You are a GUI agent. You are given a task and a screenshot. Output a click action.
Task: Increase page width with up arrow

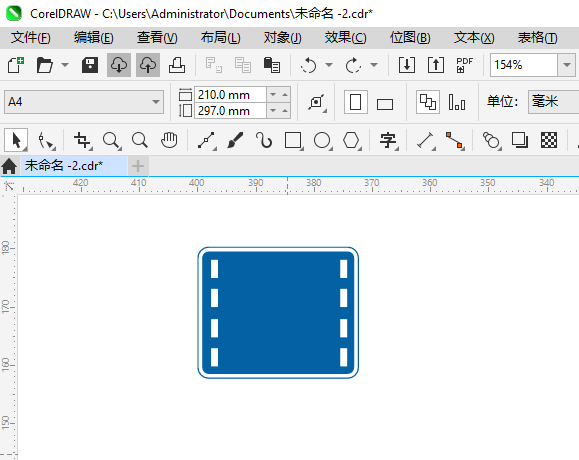click(x=285, y=95)
